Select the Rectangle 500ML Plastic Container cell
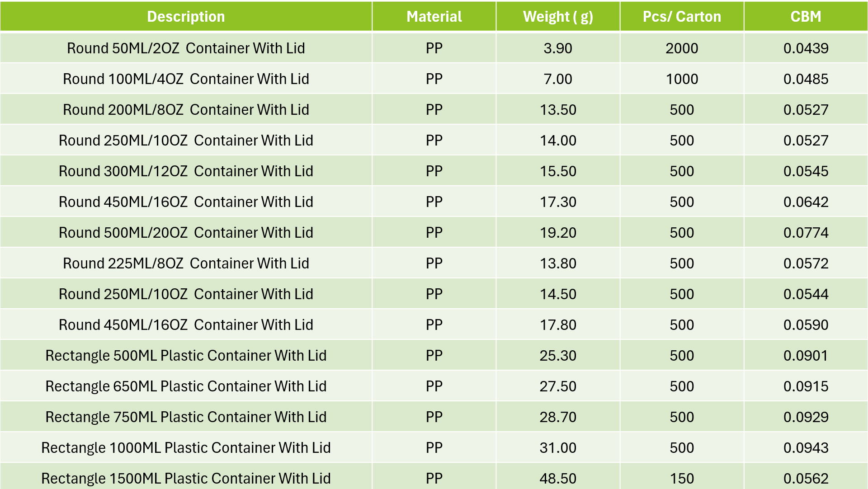 (186, 355)
